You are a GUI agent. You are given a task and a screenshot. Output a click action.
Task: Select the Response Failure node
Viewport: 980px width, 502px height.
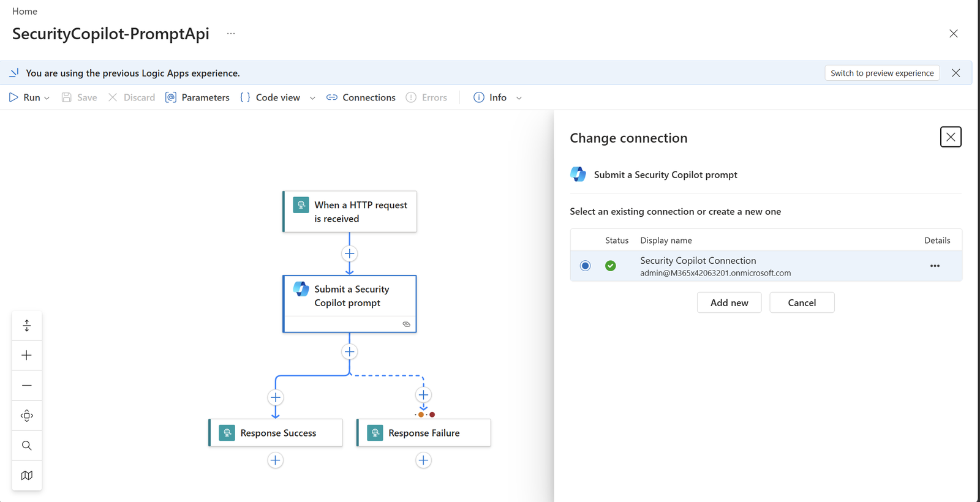(424, 433)
